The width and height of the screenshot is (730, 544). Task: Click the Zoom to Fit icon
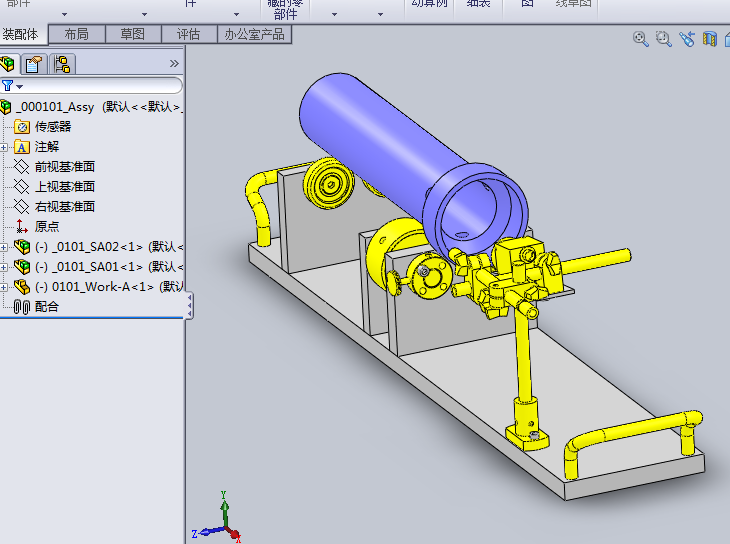tap(641, 39)
